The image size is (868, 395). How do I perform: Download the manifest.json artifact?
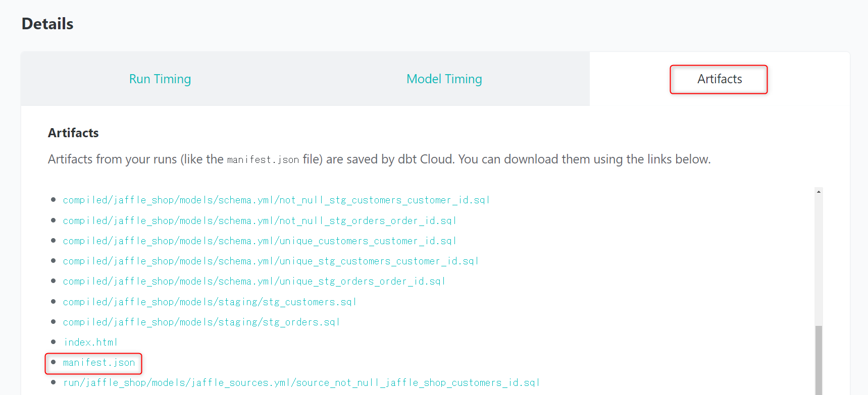tap(99, 363)
